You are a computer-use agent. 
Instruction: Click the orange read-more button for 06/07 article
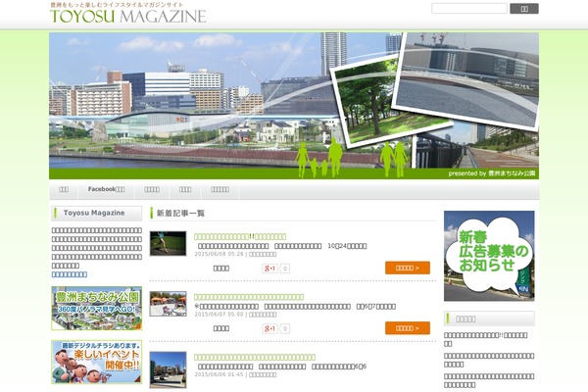click(x=408, y=328)
